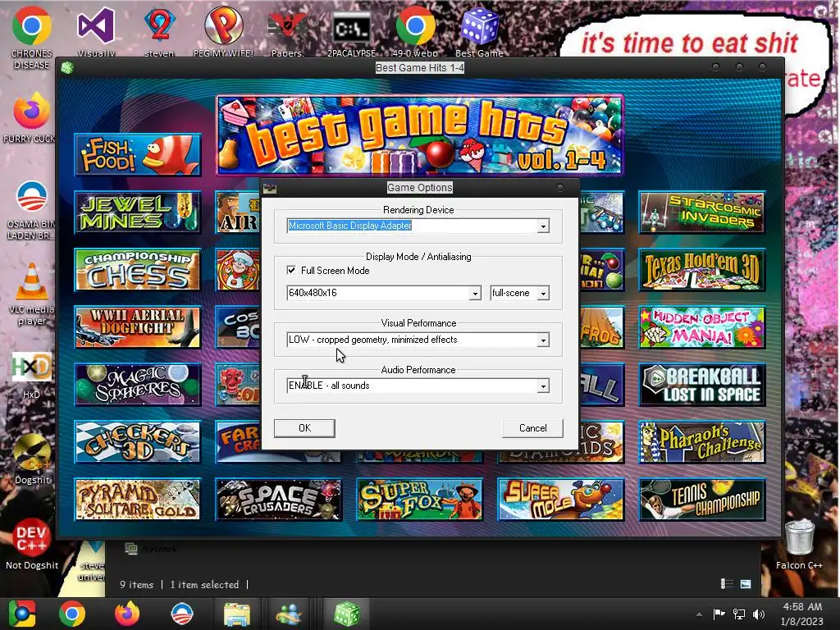Click the Game Options dialog title icon
Screen dimensions: 840x630
[269, 188]
